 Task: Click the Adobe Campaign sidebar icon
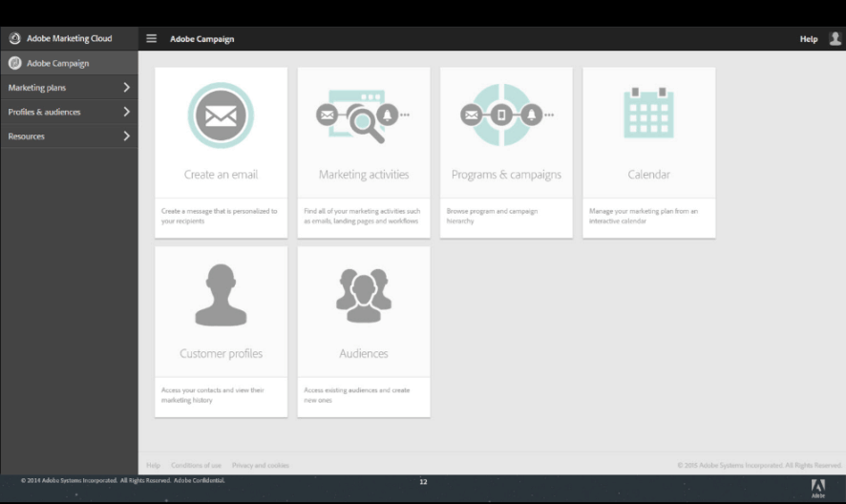pyautogui.click(x=14, y=63)
